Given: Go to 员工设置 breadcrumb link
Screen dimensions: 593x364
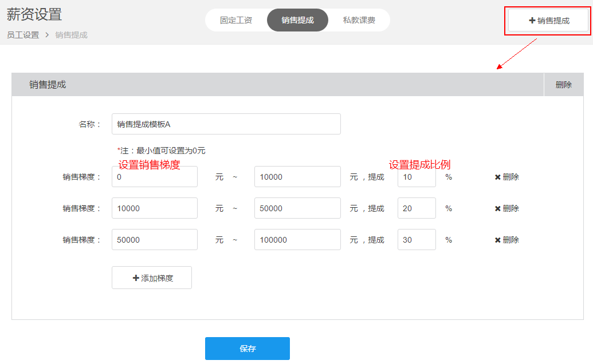Looking at the screenshot, I should (x=23, y=35).
